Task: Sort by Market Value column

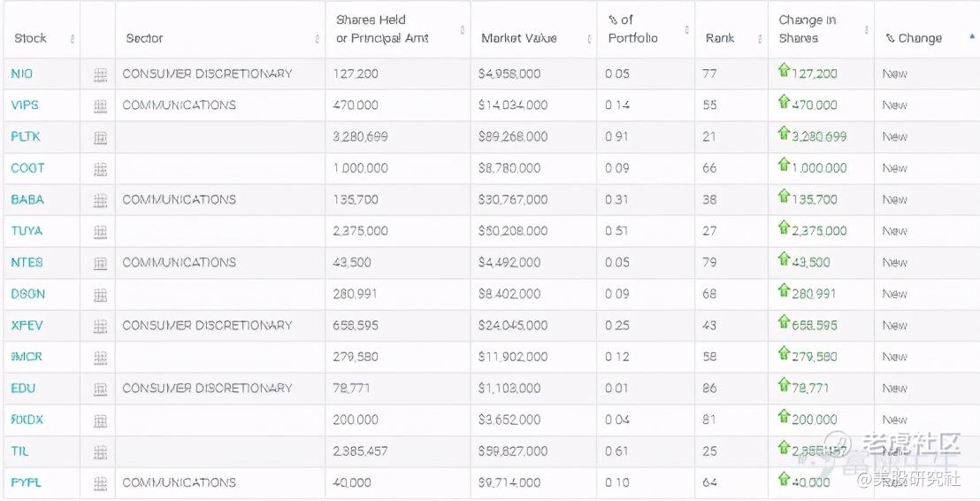Action: (x=519, y=38)
